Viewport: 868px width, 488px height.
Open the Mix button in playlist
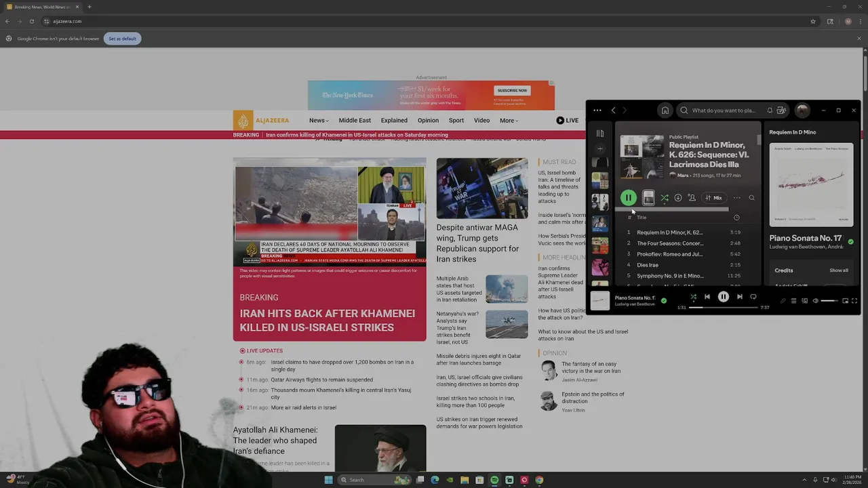(713, 198)
